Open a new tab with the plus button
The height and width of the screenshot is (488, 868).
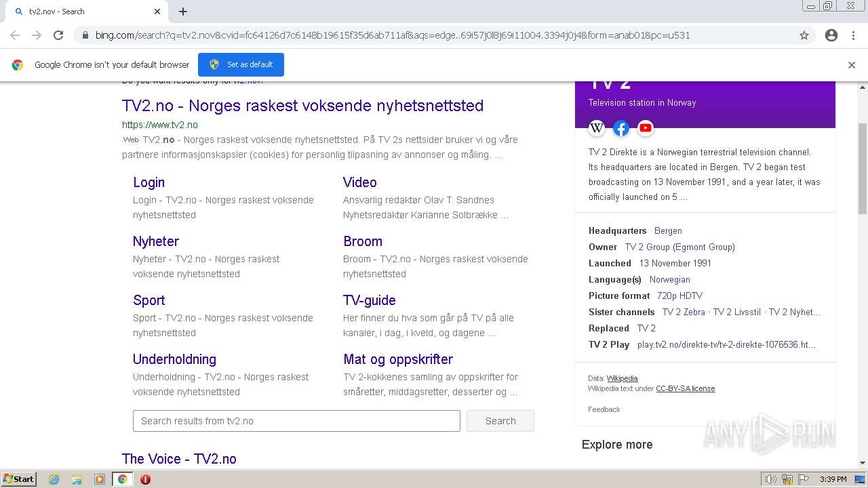point(183,12)
